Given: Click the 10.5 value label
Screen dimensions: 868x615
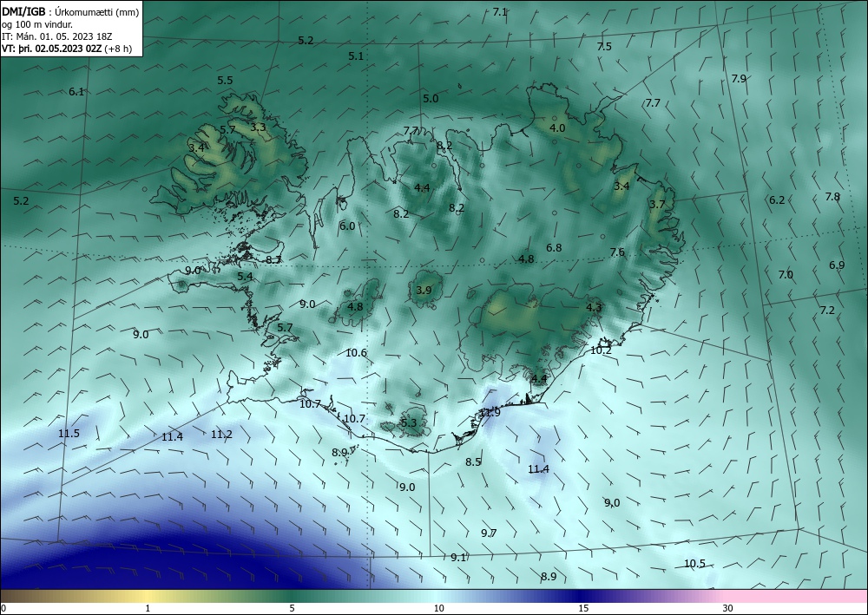Looking at the screenshot, I should click(x=694, y=564).
